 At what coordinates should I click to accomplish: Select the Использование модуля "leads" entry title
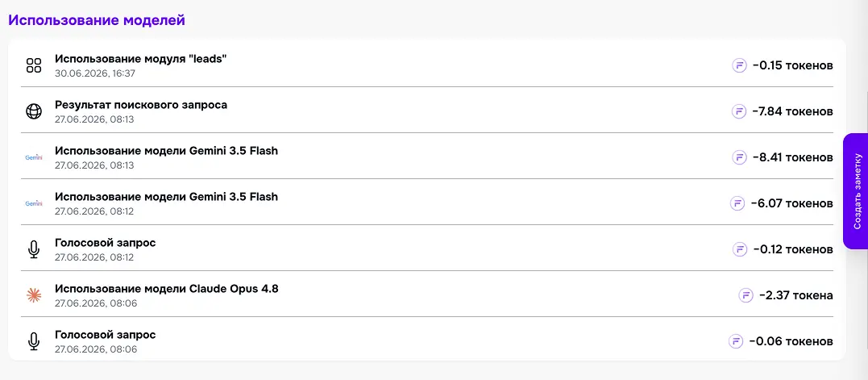click(x=141, y=59)
